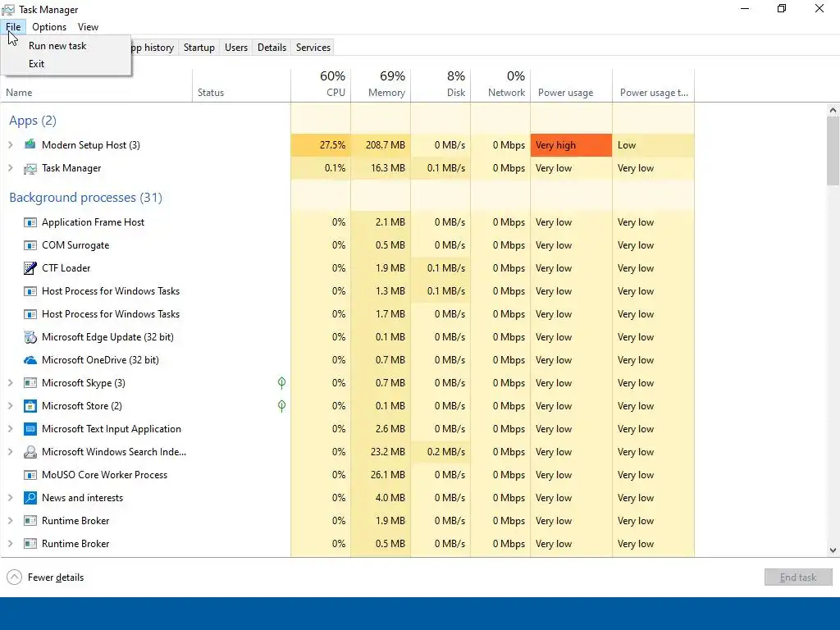
Task: Click the Task Manager process row icon
Action: 30,168
